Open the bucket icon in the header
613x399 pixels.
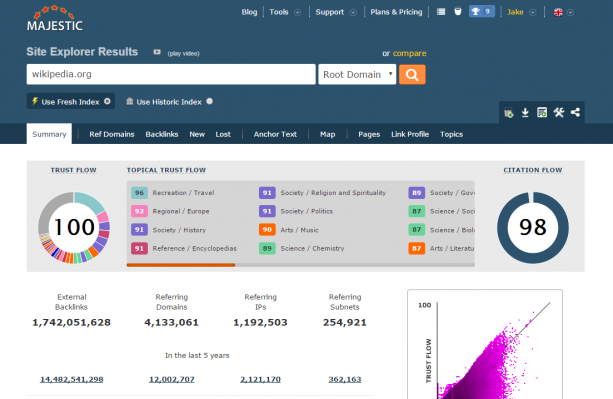pyautogui.click(x=458, y=11)
